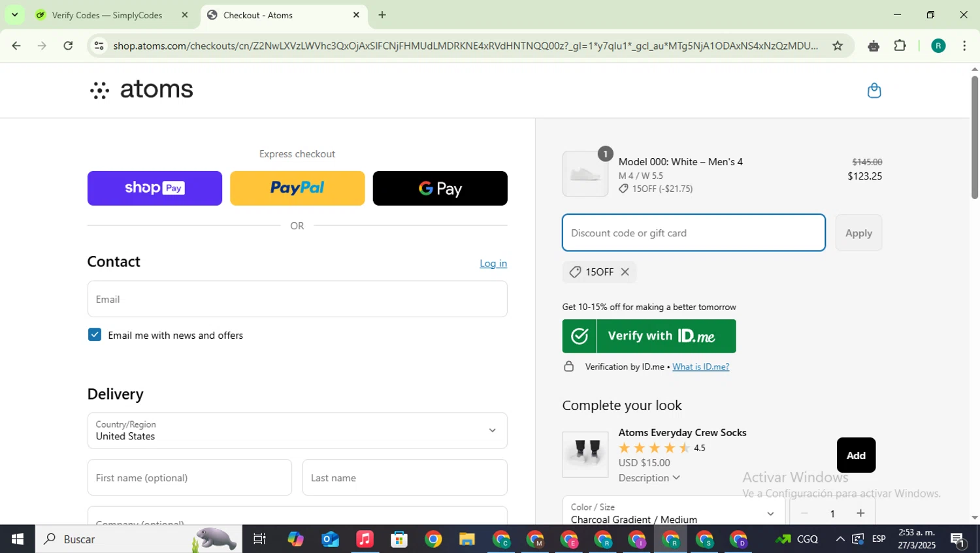Screen dimensions: 980x553
Task: Open the Windows Start menu
Action: pos(18,539)
